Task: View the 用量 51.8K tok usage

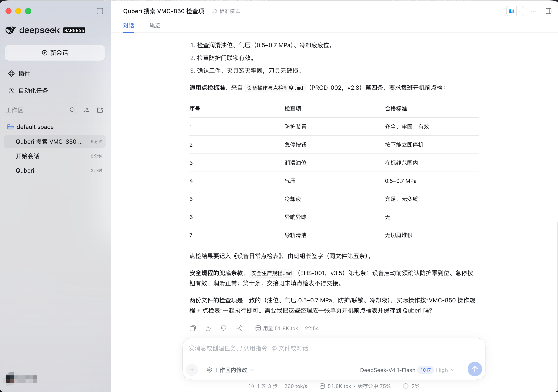Action: point(277,328)
